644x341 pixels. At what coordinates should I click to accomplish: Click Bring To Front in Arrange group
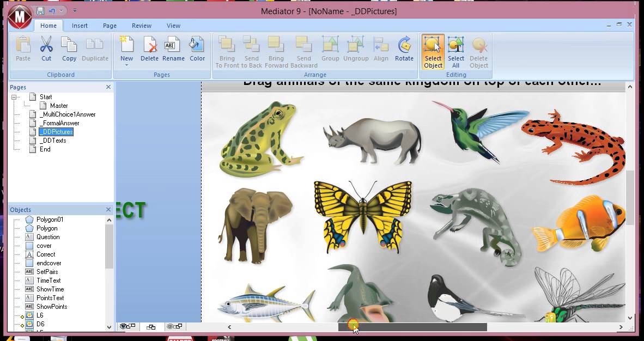point(227,52)
